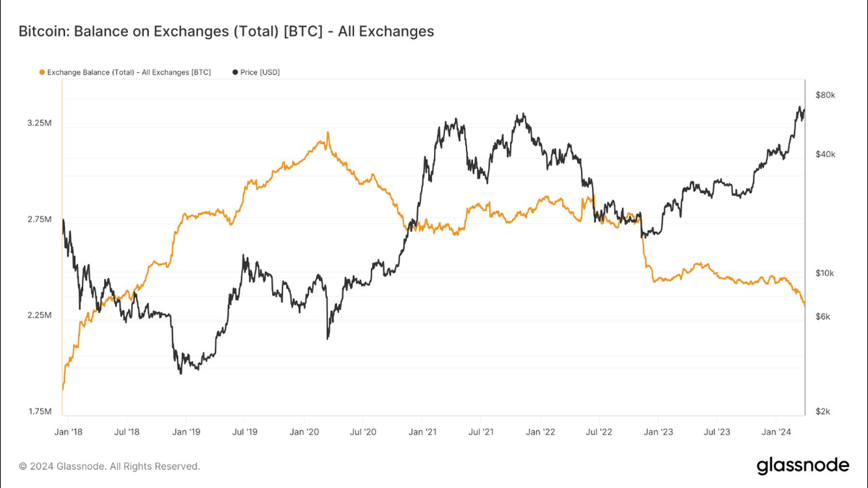868x488 pixels.
Task: Select the 2.25M left axis label
Action: click(39, 316)
